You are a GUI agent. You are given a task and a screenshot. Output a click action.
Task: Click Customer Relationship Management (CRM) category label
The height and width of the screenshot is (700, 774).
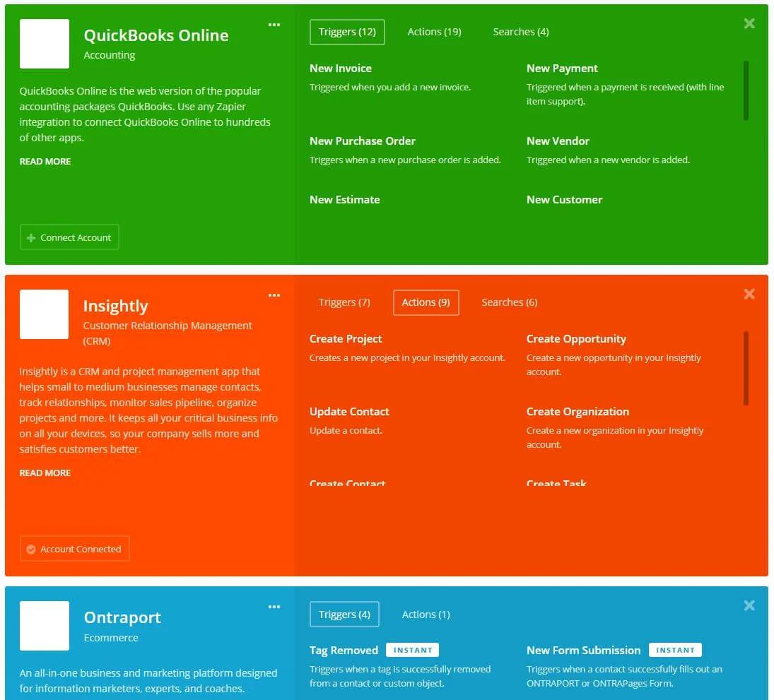pyautogui.click(x=168, y=333)
